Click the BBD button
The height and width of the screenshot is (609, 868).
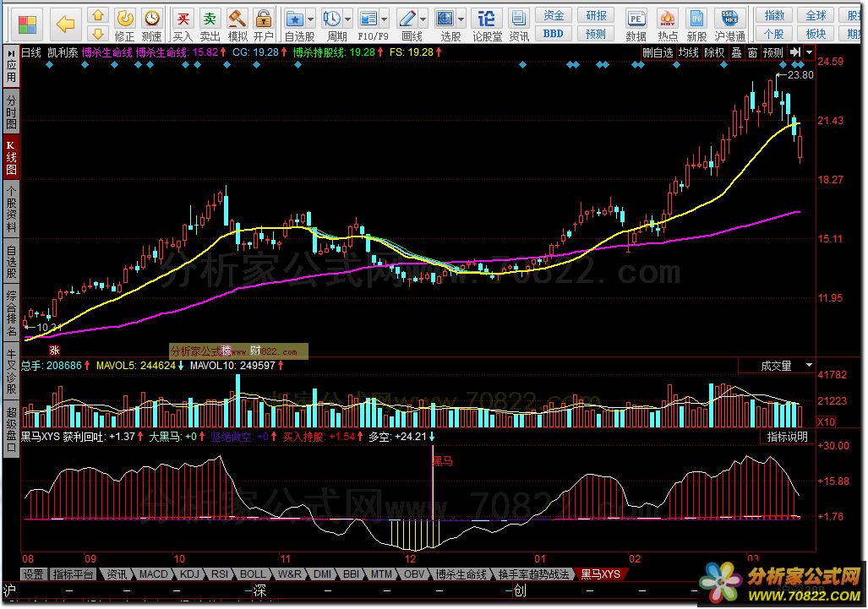[553, 34]
